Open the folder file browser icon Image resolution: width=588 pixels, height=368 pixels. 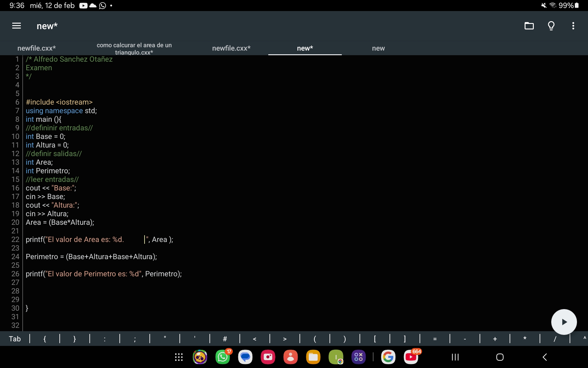pos(529,26)
